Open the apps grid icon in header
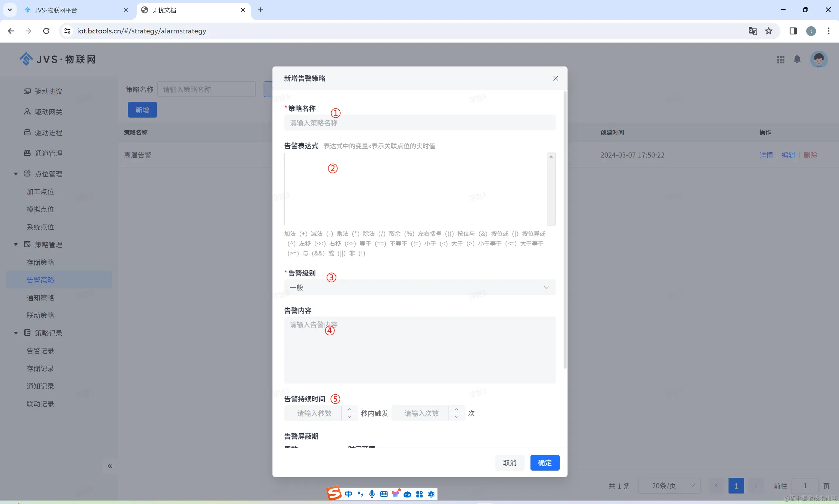The height and width of the screenshot is (504, 839). (x=781, y=60)
